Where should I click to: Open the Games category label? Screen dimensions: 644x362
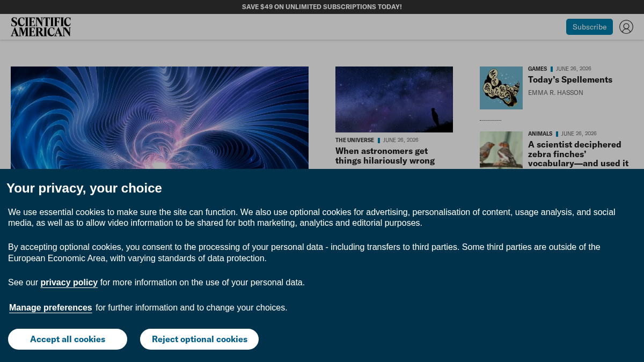click(537, 69)
